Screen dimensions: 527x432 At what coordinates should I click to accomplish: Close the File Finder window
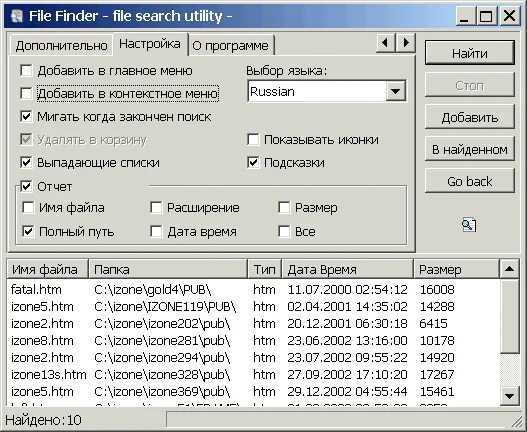pyautogui.click(x=510, y=16)
